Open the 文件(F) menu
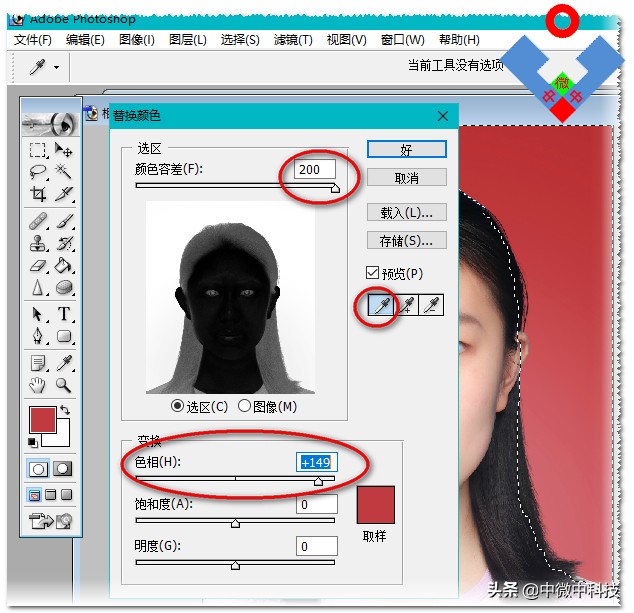Screen dimensions: 634x613 click(x=33, y=40)
